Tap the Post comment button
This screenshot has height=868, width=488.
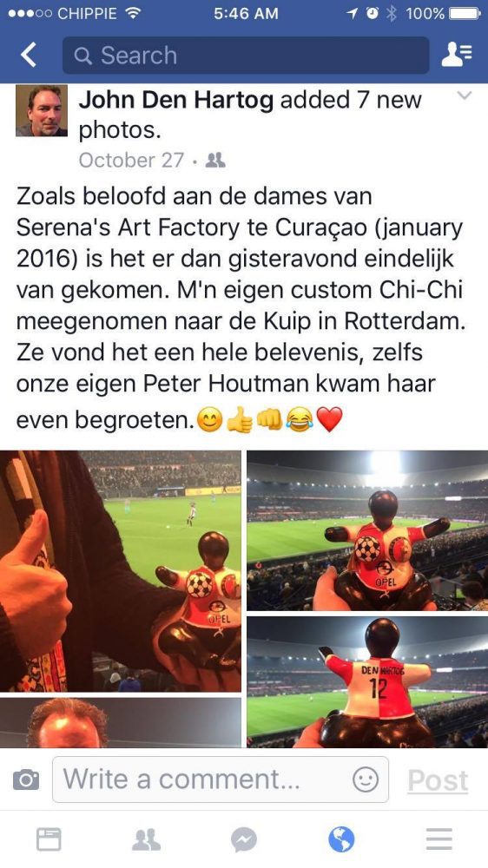pos(438,780)
